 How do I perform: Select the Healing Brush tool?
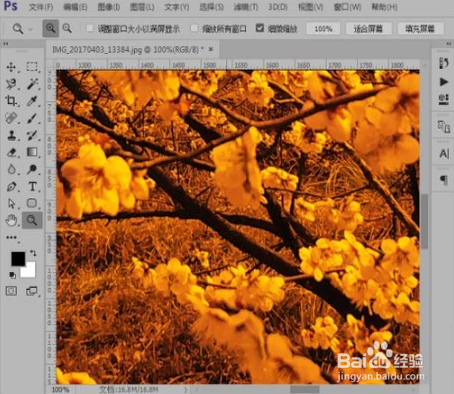[11, 118]
